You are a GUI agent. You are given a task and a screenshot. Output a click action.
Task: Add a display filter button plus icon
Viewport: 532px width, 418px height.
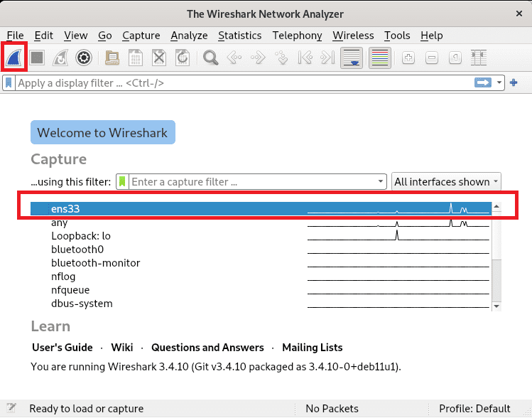coord(514,82)
